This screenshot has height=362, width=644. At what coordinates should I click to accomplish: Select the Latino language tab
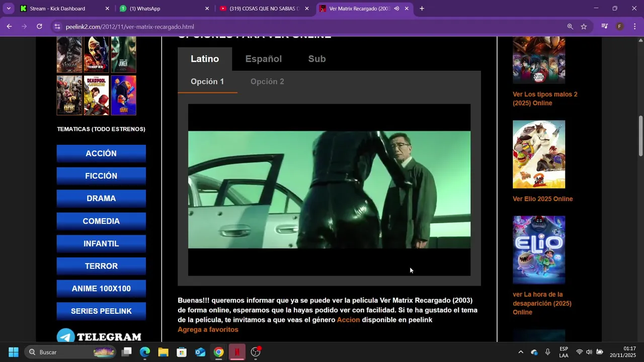[205, 59]
